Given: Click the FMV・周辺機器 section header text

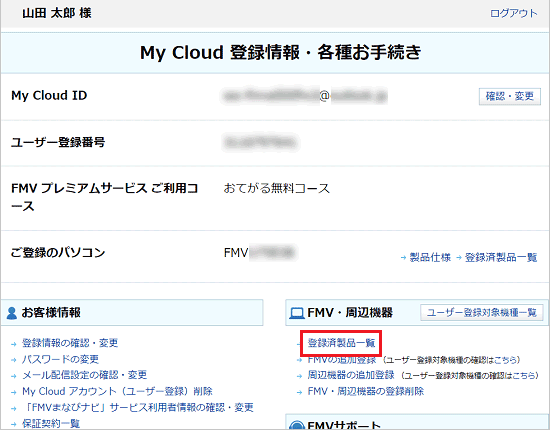Looking at the screenshot, I should click(x=350, y=313).
